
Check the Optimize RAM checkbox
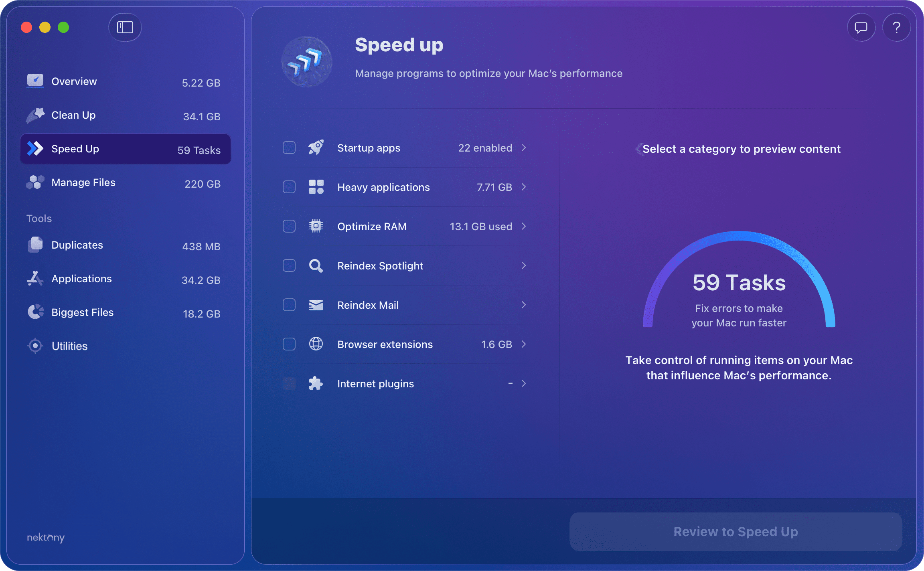point(289,226)
